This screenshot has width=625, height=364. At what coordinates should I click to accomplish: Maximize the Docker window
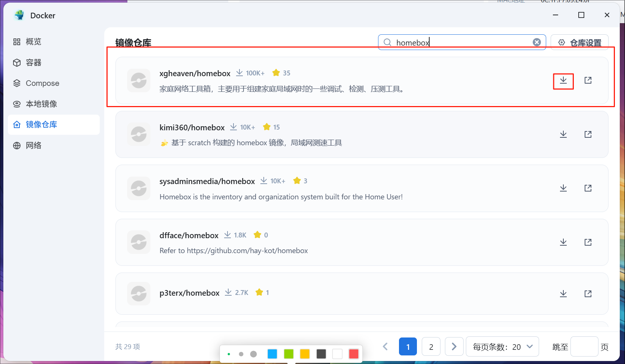point(581,15)
